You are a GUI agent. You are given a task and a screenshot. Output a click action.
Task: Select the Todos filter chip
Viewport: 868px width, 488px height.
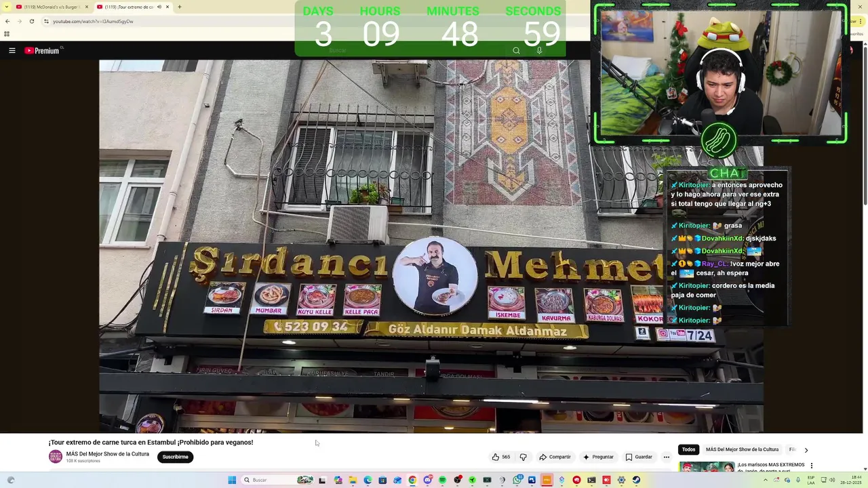pos(688,449)
